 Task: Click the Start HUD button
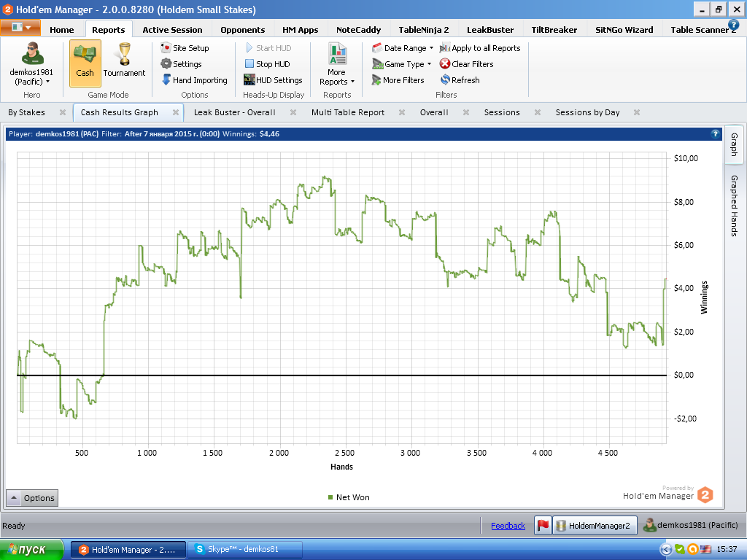[x=268, y=48]
